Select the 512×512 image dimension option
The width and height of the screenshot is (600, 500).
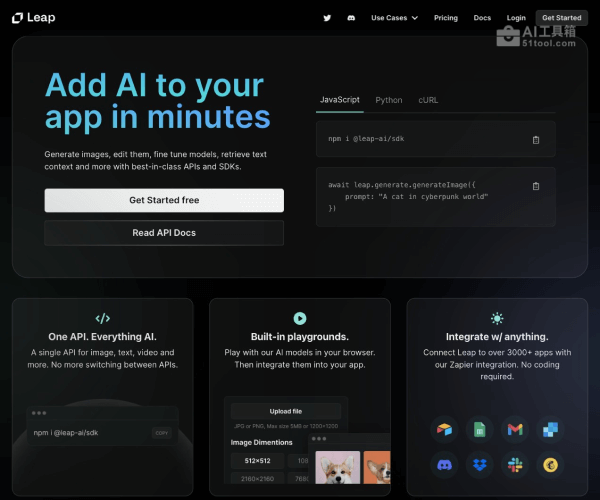click(x=257, y=461)
